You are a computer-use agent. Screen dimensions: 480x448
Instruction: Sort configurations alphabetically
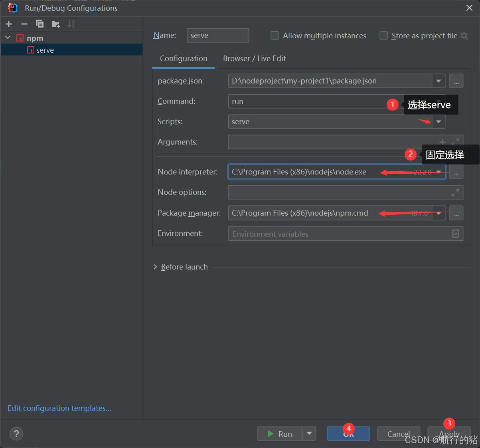pos(71,24)
